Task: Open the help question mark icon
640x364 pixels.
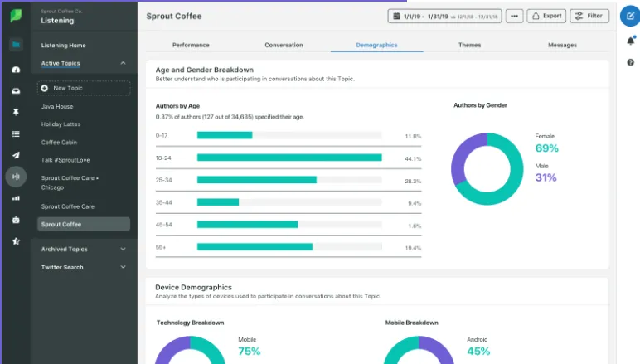Action: tap(631, 62)
